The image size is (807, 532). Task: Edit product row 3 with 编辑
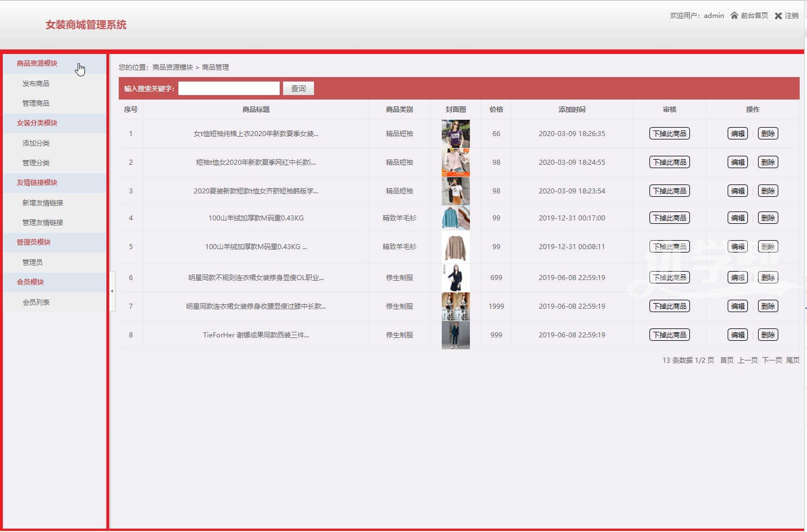[x=737, y=191]
